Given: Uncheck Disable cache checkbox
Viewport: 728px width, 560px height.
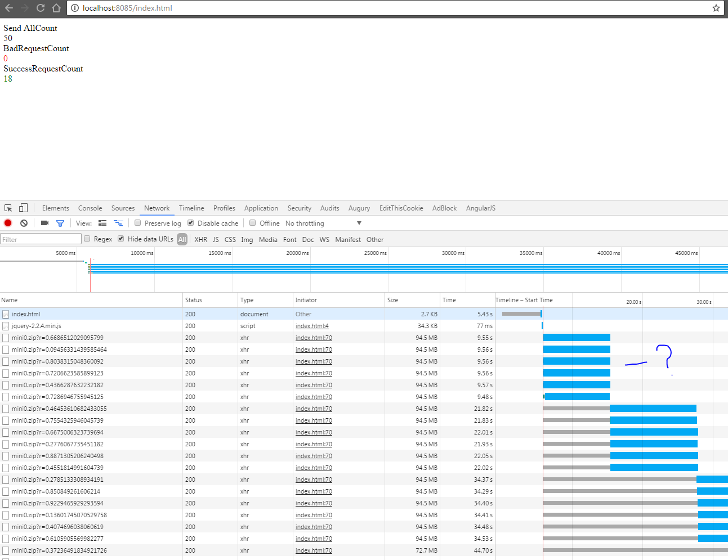Looking at the screenshot, I should (x=190, y=223).
